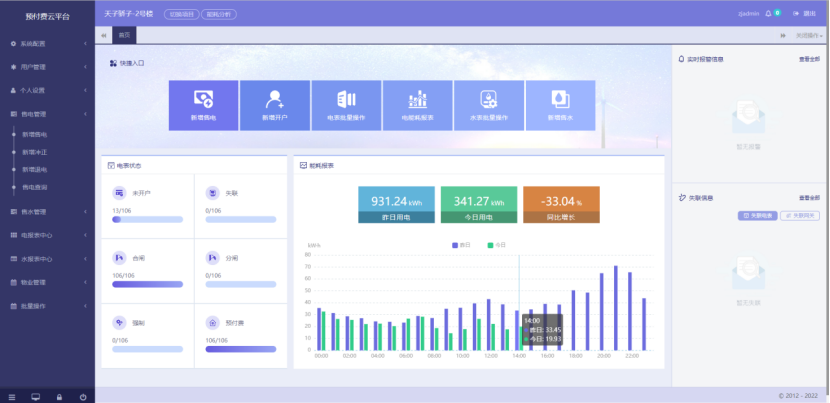Expand the 电报表中心 sidebar menu
The width and height of the screenshot is (830, 403).
pos(47,235)
